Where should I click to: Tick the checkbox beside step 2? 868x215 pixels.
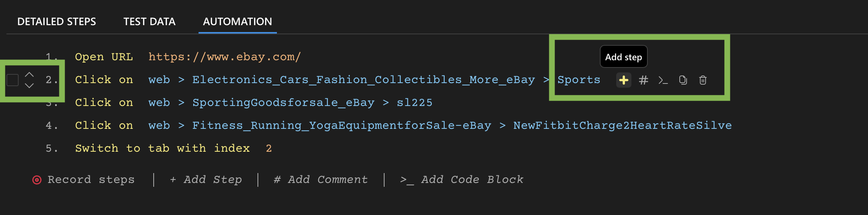coord(13,80)
